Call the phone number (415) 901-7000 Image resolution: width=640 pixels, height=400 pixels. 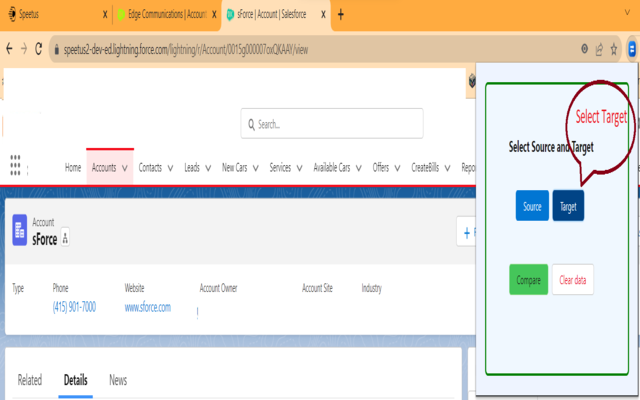74,307
